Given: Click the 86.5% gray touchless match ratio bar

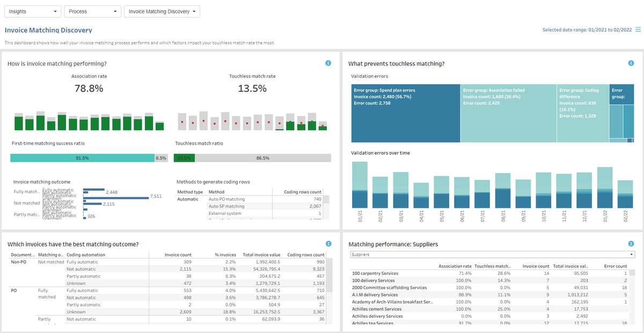Looking at the screenshot, I should [263, 158].
